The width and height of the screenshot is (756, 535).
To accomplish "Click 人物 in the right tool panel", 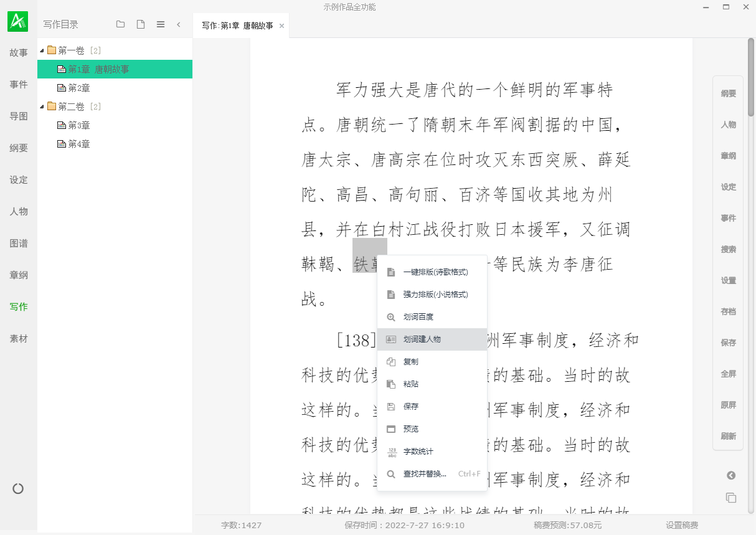I will click(729, 125).
